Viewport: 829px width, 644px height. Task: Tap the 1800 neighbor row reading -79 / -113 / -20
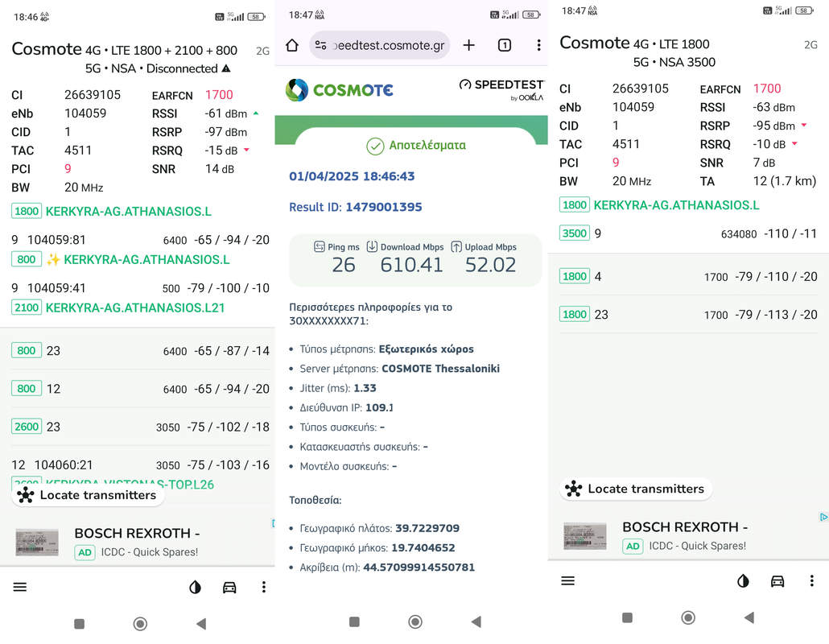coord(688,315)
